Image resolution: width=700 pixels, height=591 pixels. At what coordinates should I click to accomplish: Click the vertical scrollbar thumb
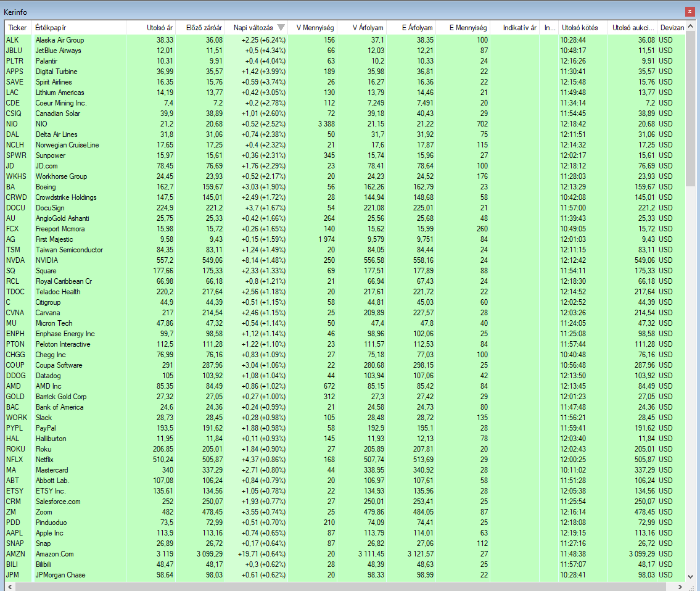[x=690, y=109]
